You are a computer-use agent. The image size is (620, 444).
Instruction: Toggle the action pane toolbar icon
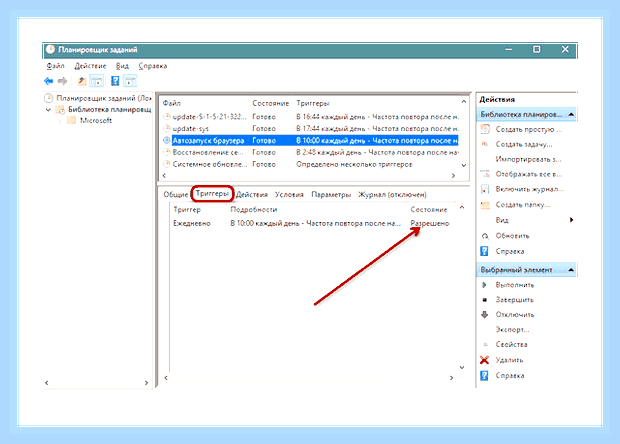[x=130, y=81]
